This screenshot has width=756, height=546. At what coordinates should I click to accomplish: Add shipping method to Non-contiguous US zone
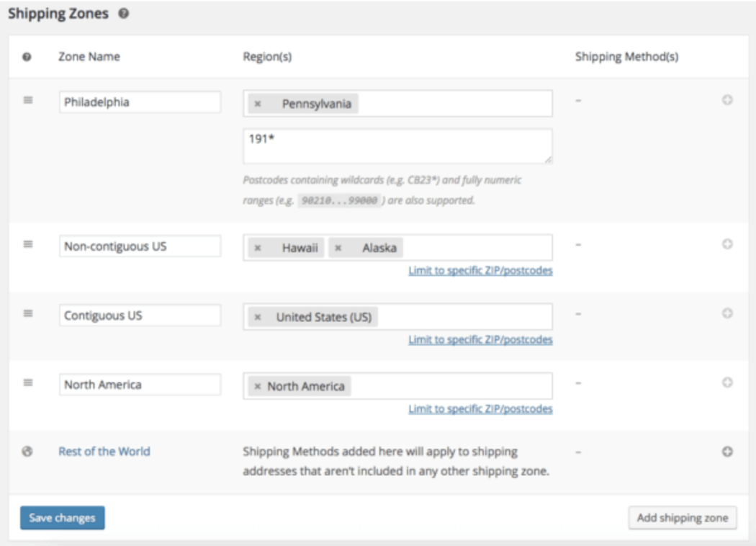pos(727,244)
